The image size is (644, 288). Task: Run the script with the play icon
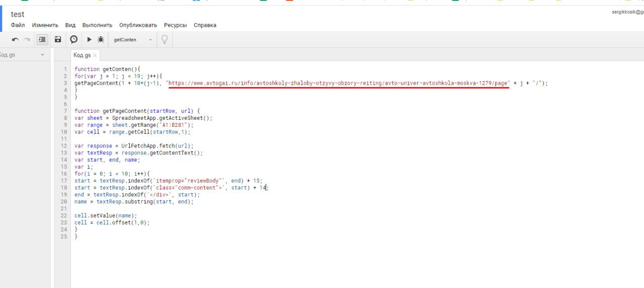[89, 40]
